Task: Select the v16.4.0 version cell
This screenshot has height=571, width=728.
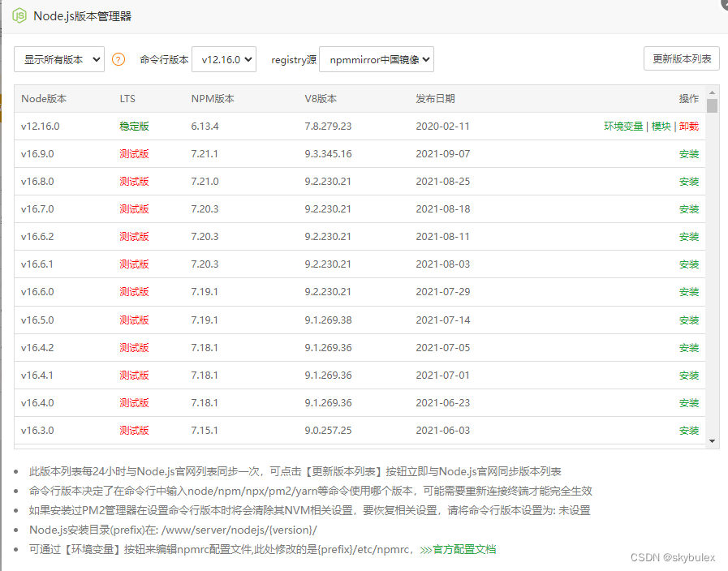Action: [x=37, y=403]
